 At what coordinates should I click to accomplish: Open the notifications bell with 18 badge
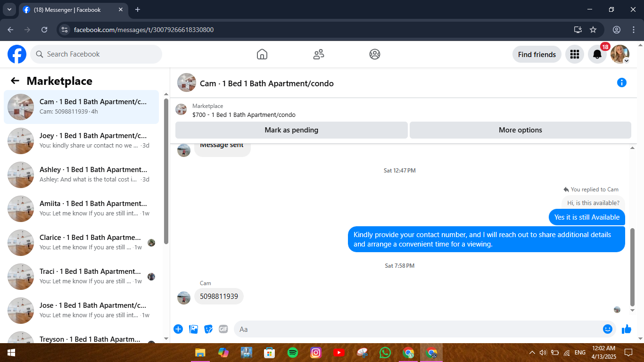pyautogui.click(x=597, y=54)
